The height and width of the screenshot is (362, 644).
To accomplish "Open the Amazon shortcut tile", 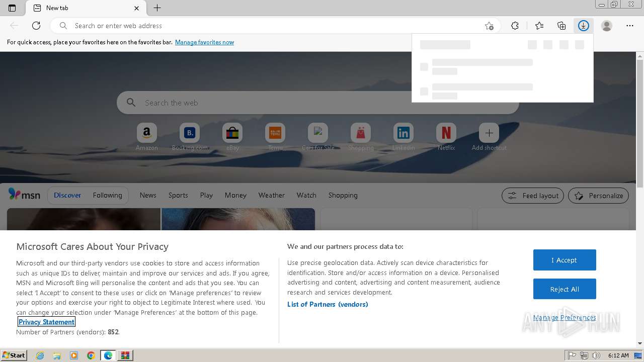I will [147, 137].
